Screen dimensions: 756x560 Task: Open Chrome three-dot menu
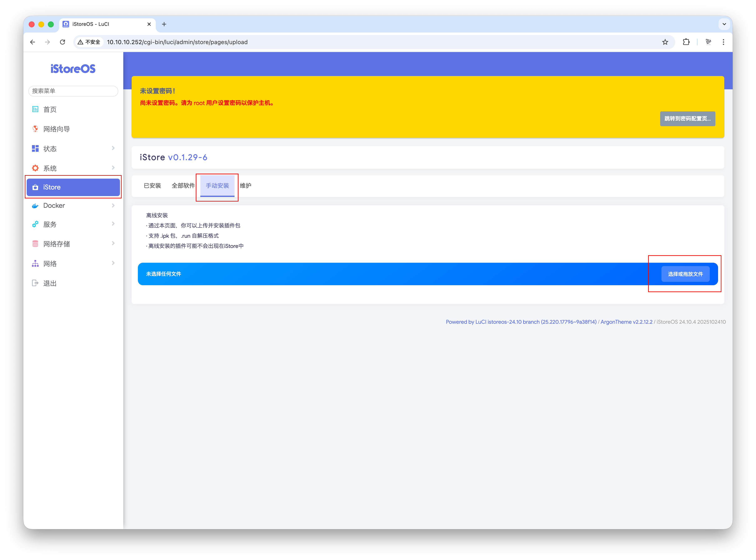pyautogui.click(x=723, y=42)
